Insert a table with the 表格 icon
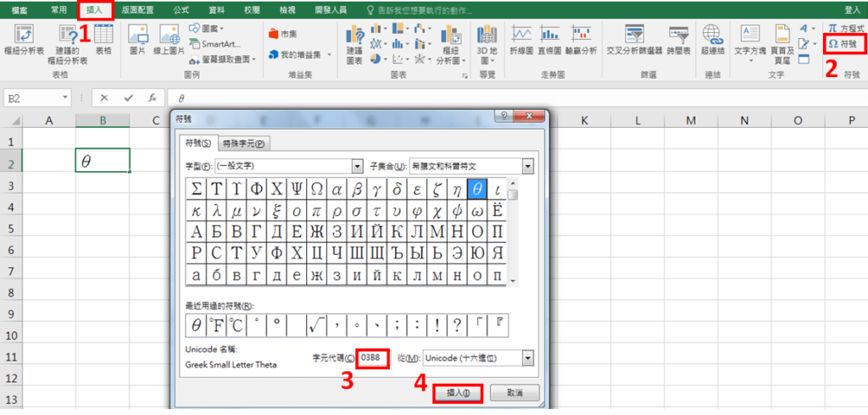The image size is (868, 415). [x=103, y=40]
